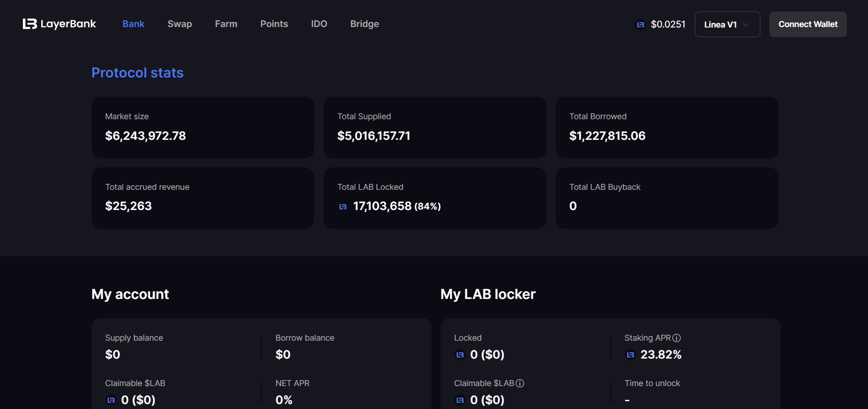The height and width of the screenshot is (409, 868).
Task: Go to the Farm section
Action: (226, 24)
